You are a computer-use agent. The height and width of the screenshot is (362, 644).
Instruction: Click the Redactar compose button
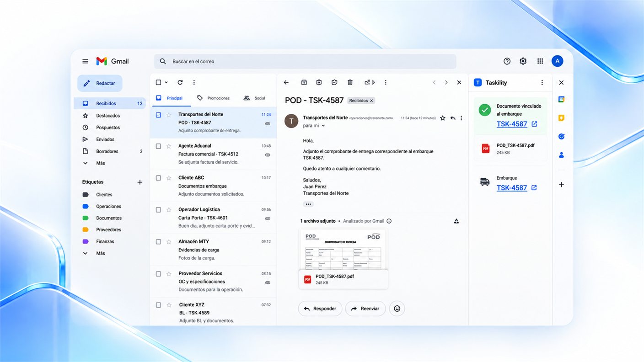pyautogui.click(x=100, y=83)
